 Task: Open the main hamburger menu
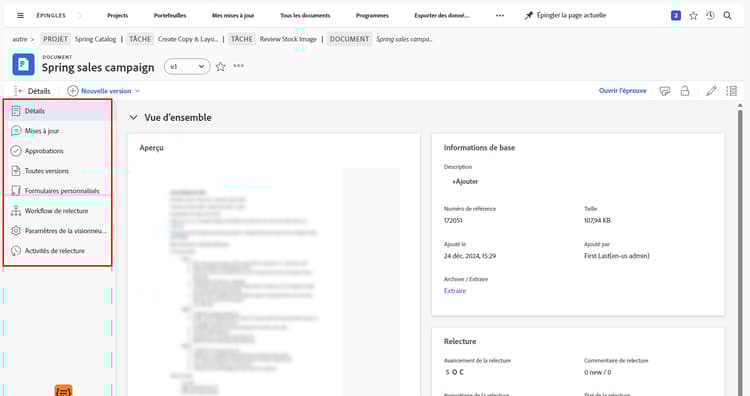[x=20, y=15]
